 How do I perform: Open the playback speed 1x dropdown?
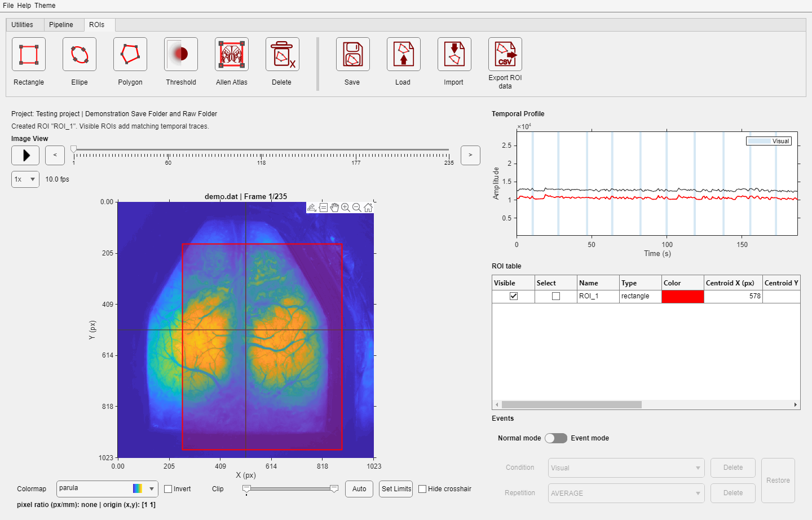25,179
